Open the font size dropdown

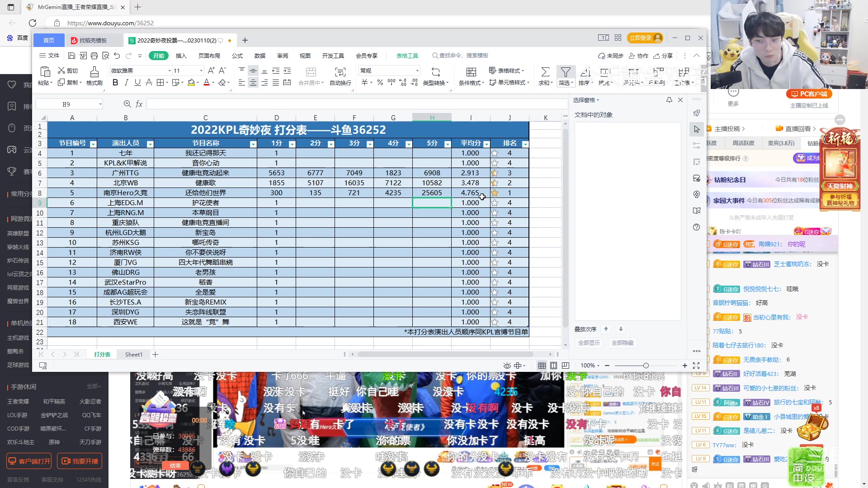201,71
